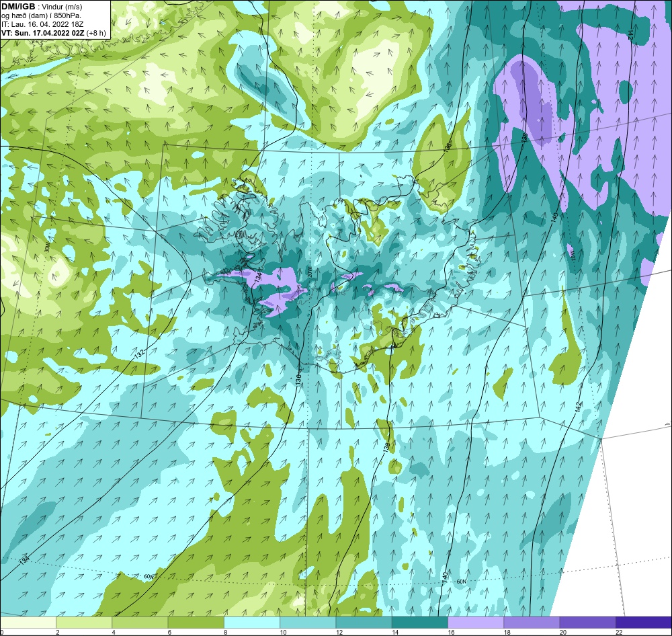The image size is (672, 636).
Task: Click the 'Vindur (m/s)' label in header
Action: (62, 7)
